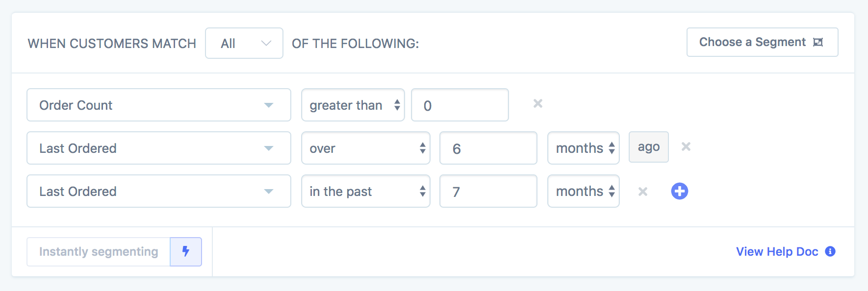868x291 pixels.
Task: Open the View Help Doc link
Action: 777,251
